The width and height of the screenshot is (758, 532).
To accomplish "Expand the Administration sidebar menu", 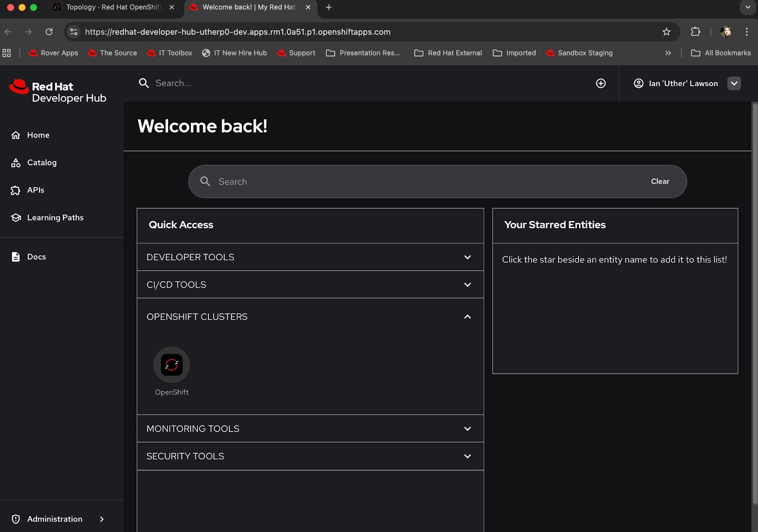I will tap(101, 519).
